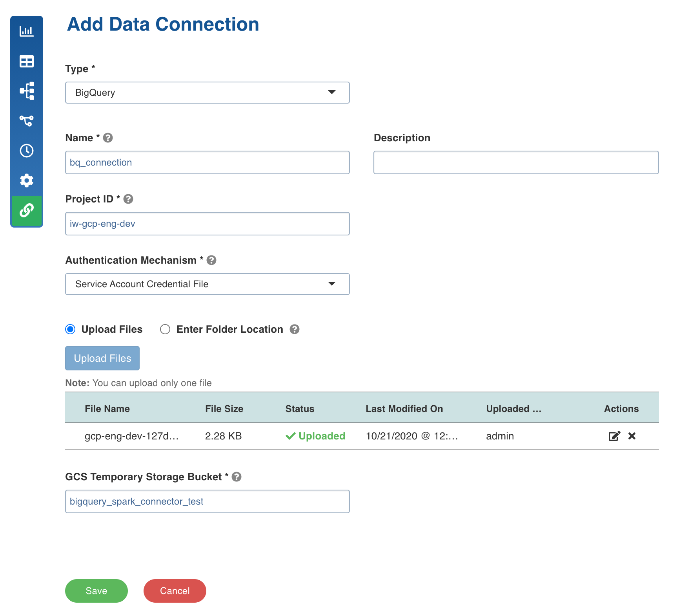Click the Add Data Connection page heading

tap(163, 24)
